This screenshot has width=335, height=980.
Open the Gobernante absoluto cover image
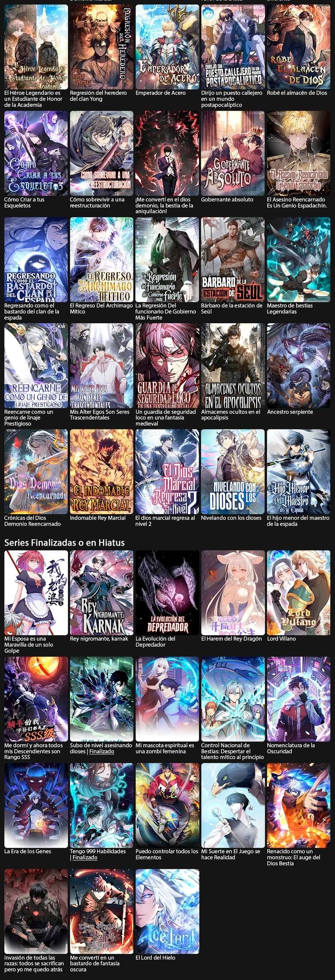[233, 153]
